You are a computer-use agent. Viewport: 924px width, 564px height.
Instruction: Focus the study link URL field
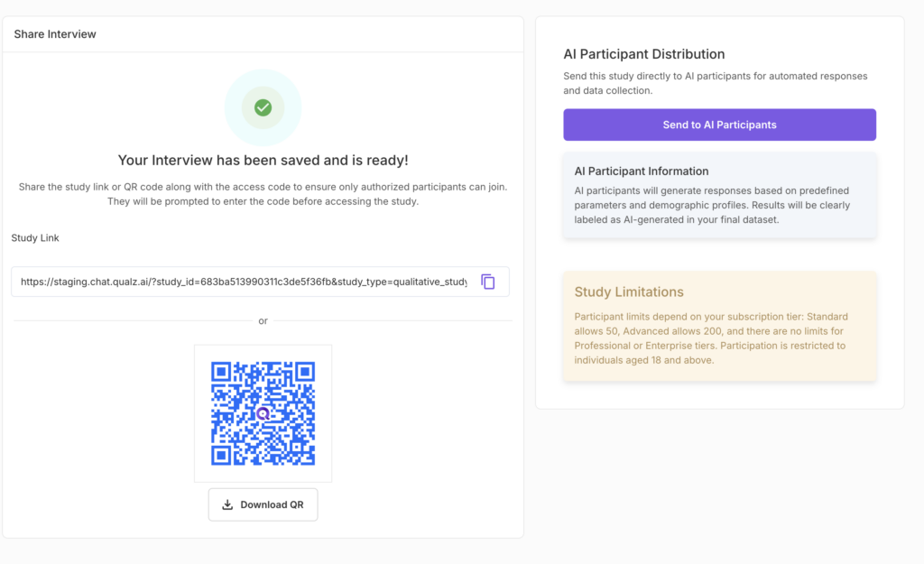coord(244,282)
